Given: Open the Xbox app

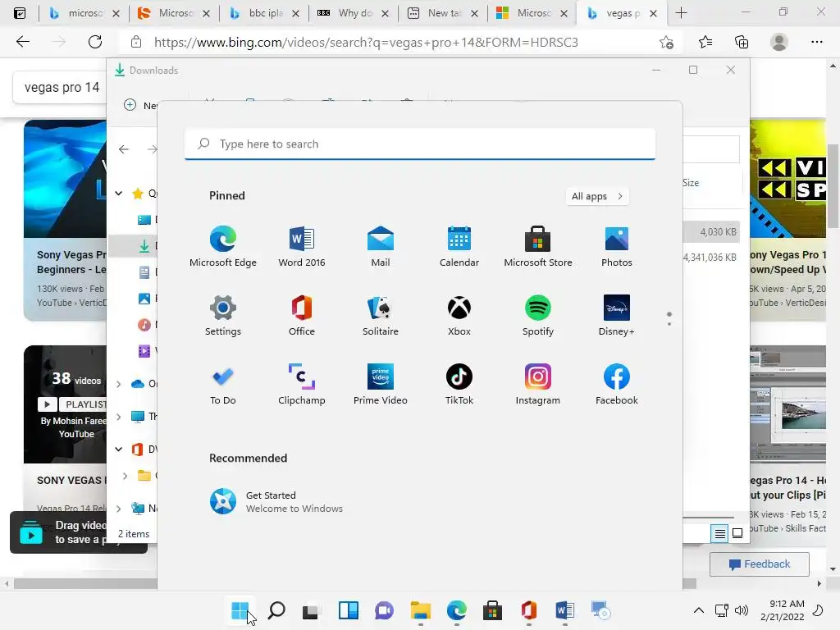Looking at the screenshot, I should pyautogui.click(x=459, y=316).
